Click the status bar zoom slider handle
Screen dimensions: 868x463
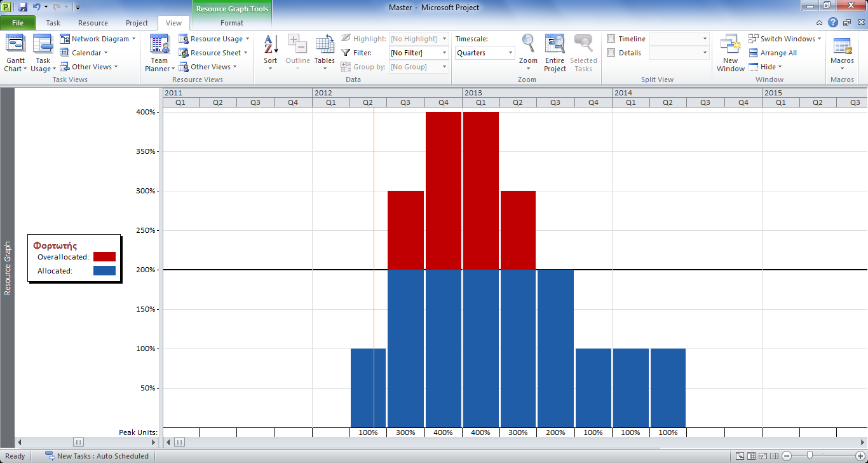810,456
